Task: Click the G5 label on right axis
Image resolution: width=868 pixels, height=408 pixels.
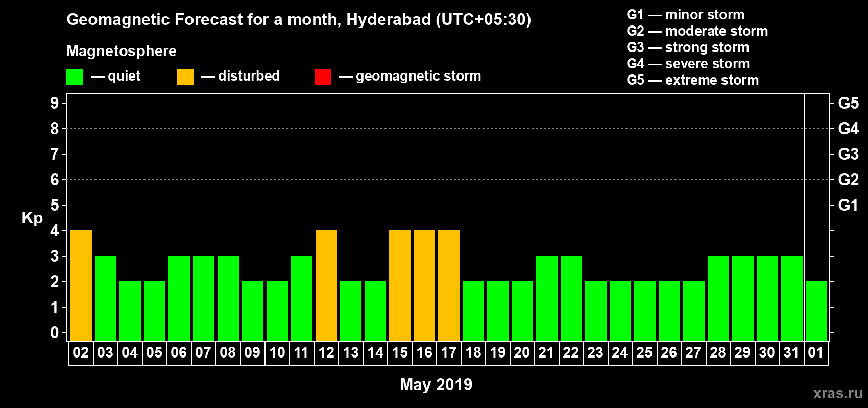Action: pyautogui.click(x=849, y=103)
